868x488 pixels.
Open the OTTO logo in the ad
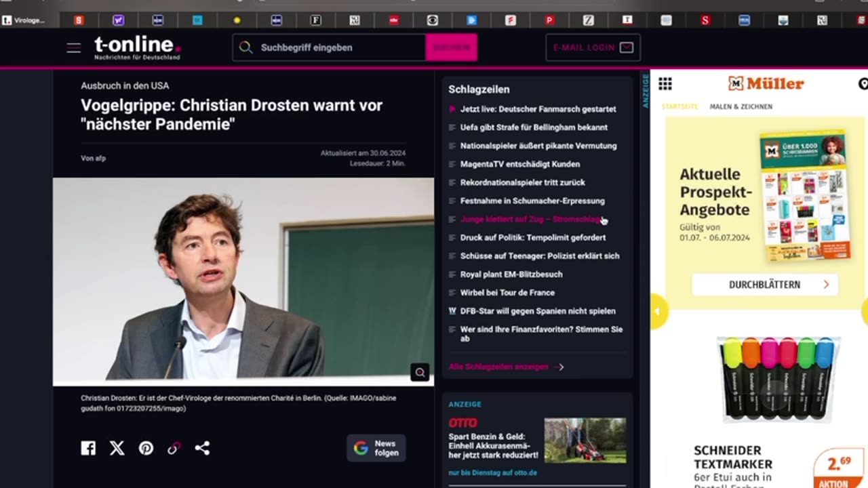point(462,423)
